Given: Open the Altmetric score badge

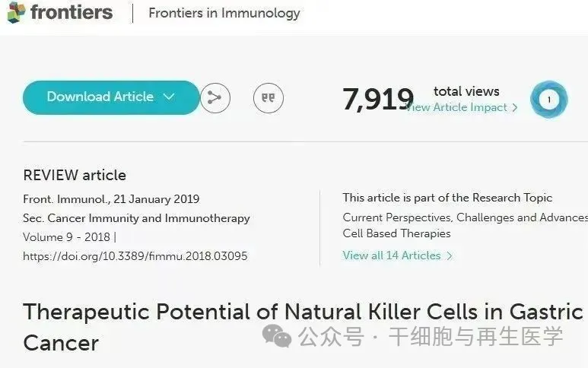Looking at the screenshot, I should [548, 100].
